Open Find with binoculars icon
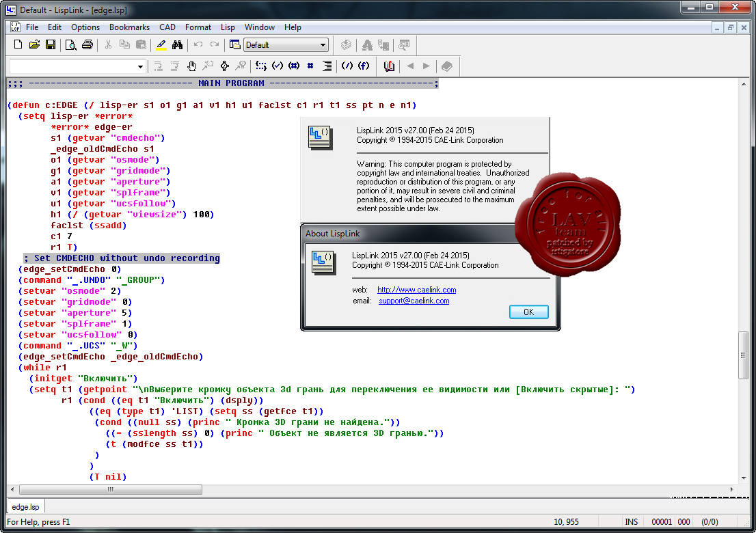Image resolution: width=756 pixels, height=533 pixels. click(x=178, y=45)
